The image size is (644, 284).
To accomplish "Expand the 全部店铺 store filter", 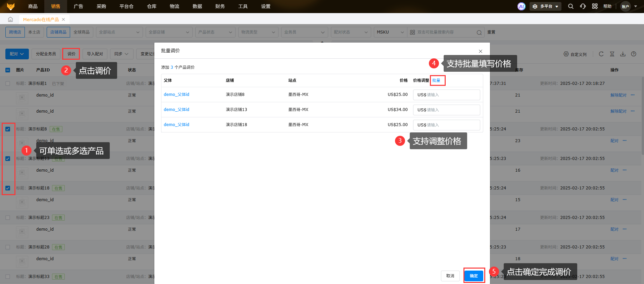I will pyautogui.click(x=169, y=32).
